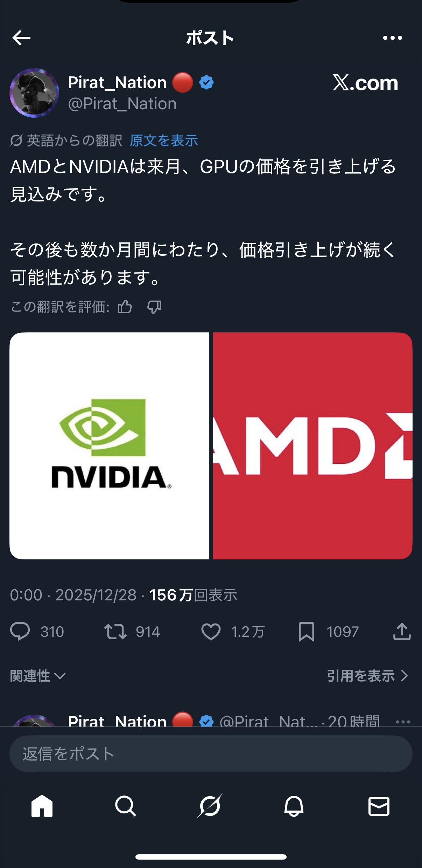Tap the reply speech bubble icon

(20, 632)
